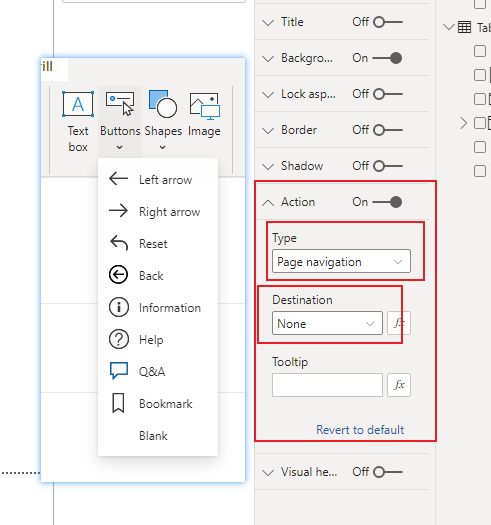491x525 pixels.
Task: Expand the Title section chevron
Action: 268,23
